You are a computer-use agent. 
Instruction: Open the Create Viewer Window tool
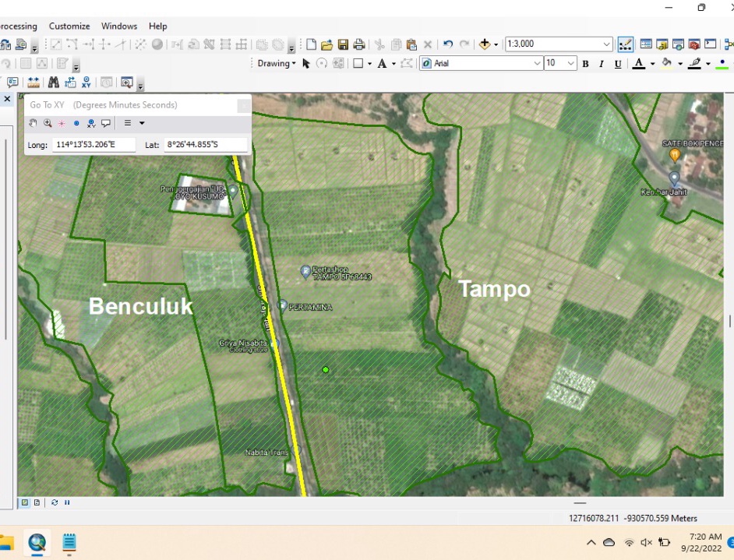pos(126,83)
